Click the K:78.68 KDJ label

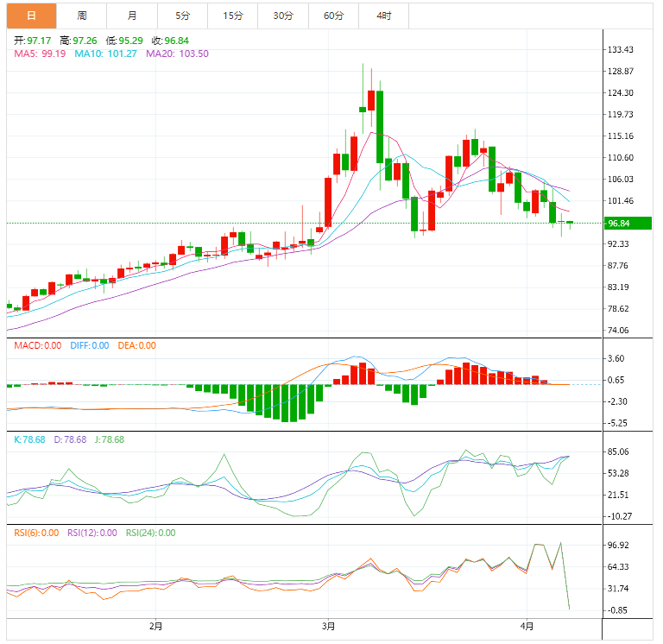(29, 439)
